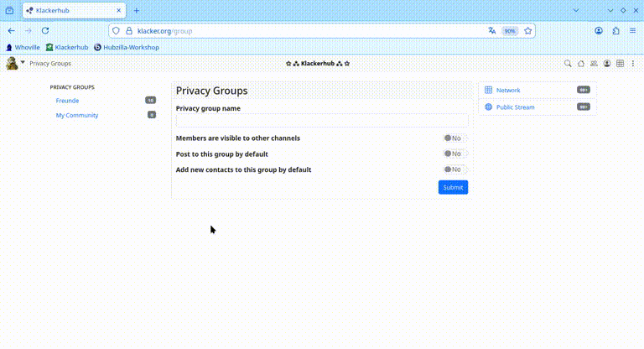Screen dimensions: 644x349
Task: Open the connections people icon
Action: (594, 63)
